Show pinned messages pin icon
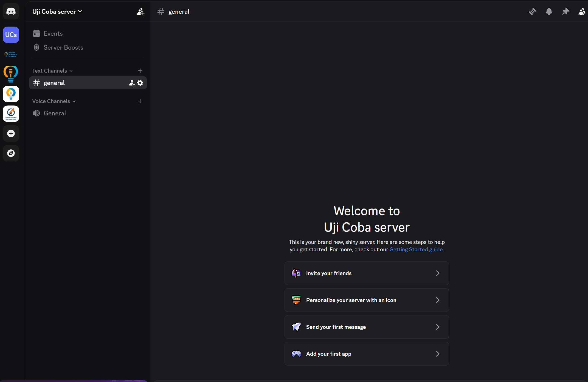Screen dimensions: 588x382 point(566,12)
